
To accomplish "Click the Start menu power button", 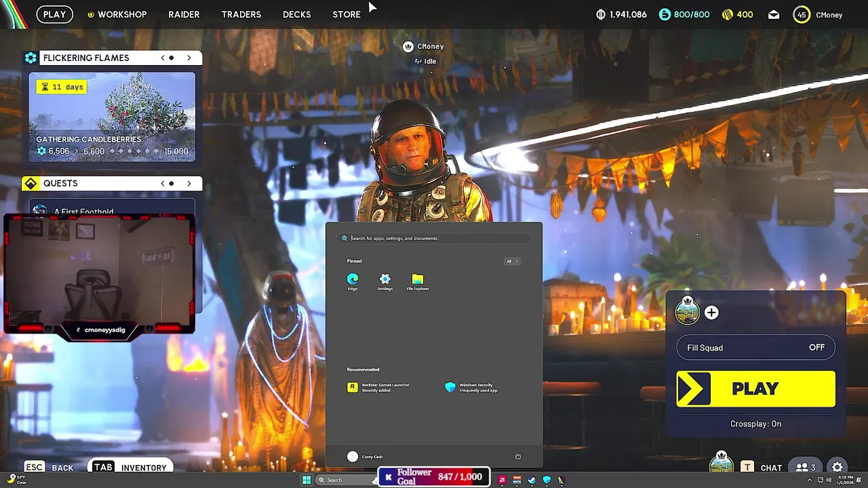I will tap(517, 457).
